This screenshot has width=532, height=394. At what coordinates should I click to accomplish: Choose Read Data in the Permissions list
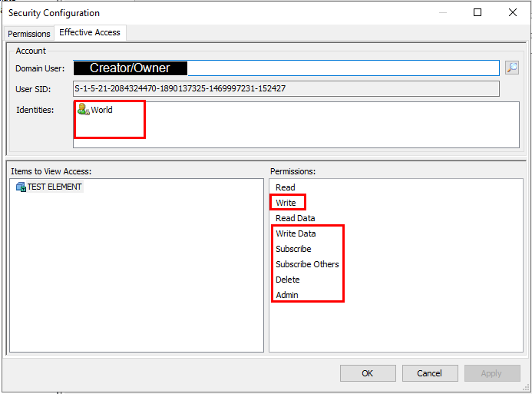pyautogui.click(x=295, y=218)
